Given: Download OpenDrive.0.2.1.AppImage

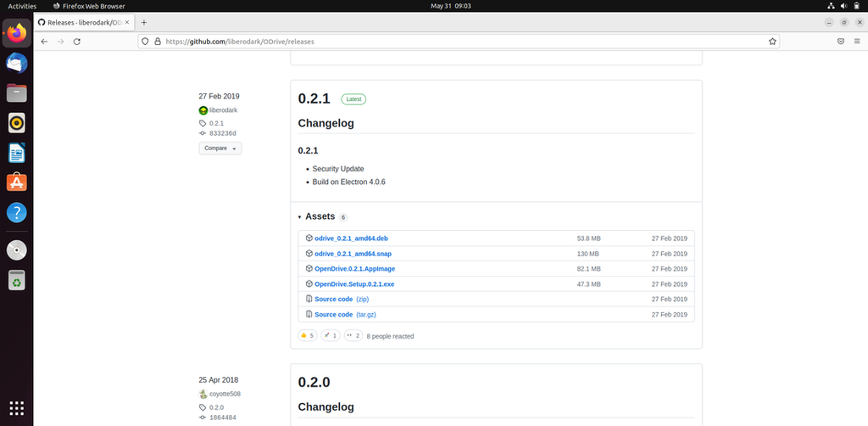Looking at the screenshot, I should (x=355, y=269).
